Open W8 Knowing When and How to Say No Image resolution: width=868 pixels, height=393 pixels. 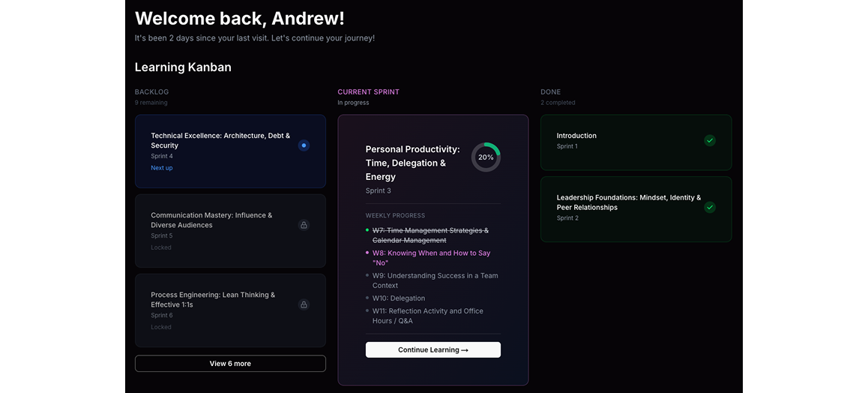431,258
